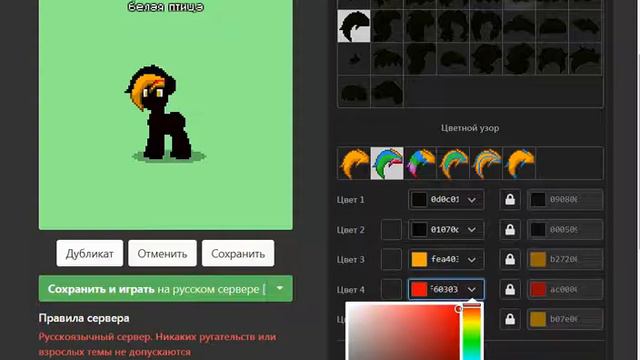Toggle the lock for Цвет 1

(510, 200)
